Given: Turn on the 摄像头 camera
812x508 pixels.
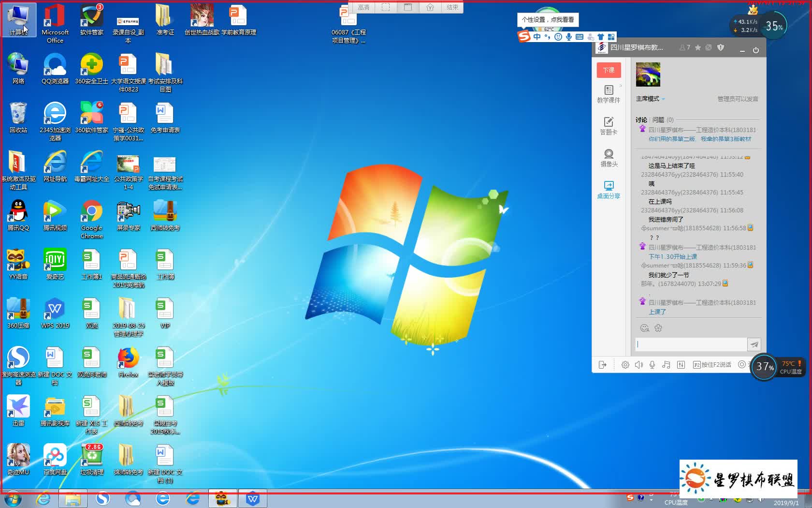Looking at the screenshot, I should coord(608,158).
